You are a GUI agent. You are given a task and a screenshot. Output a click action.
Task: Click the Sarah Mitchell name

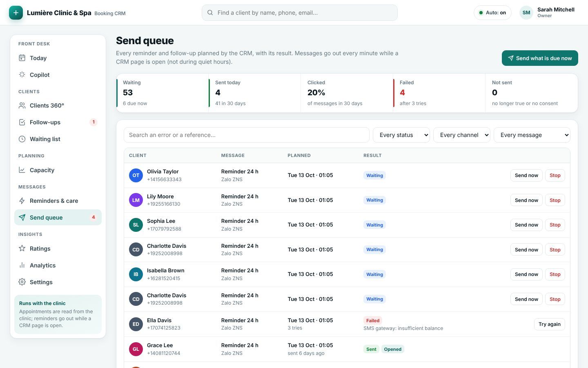(556, 9)
